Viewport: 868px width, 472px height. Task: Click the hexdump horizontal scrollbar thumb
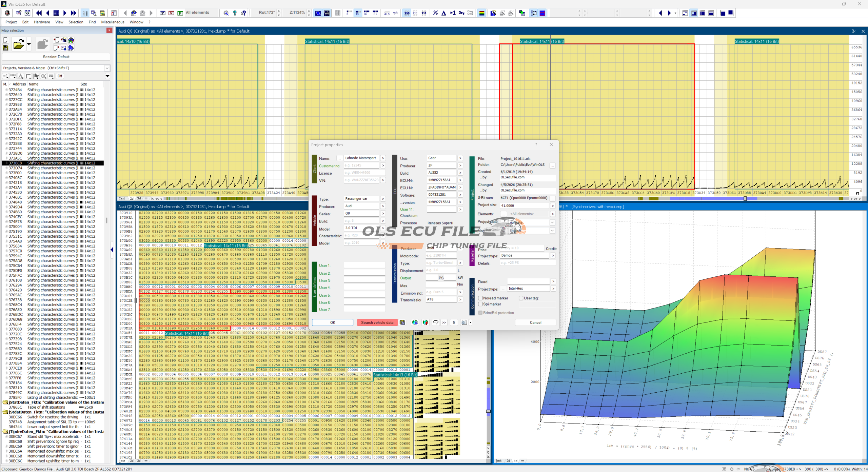point(745,198)
